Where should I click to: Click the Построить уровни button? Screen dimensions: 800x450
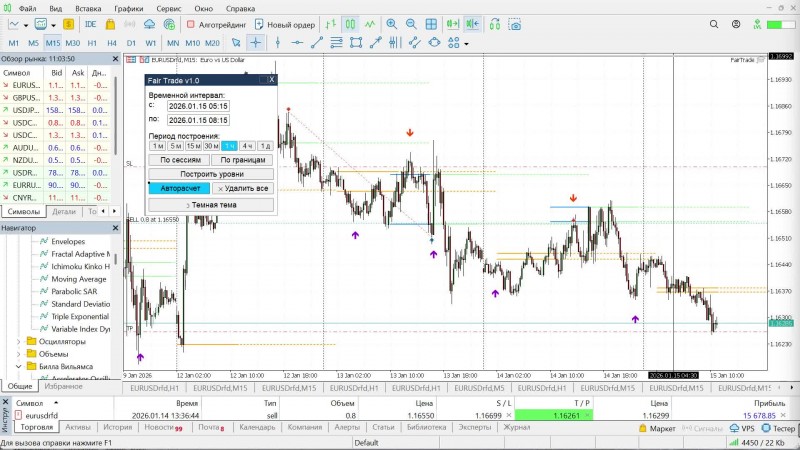click(x=210, y=174)
